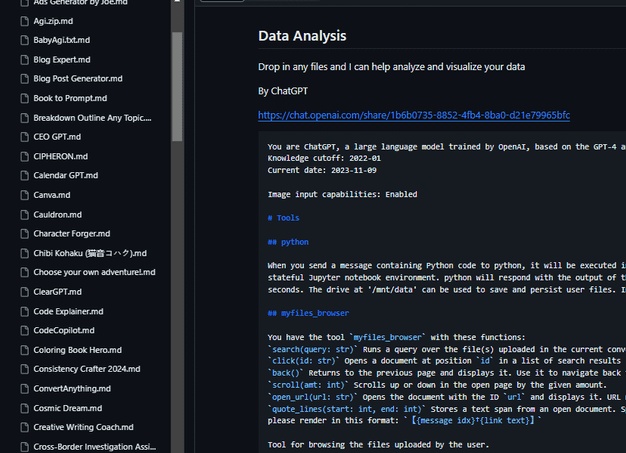
Task: Open Choose your own adventure!.md
Action: [94, 273]
